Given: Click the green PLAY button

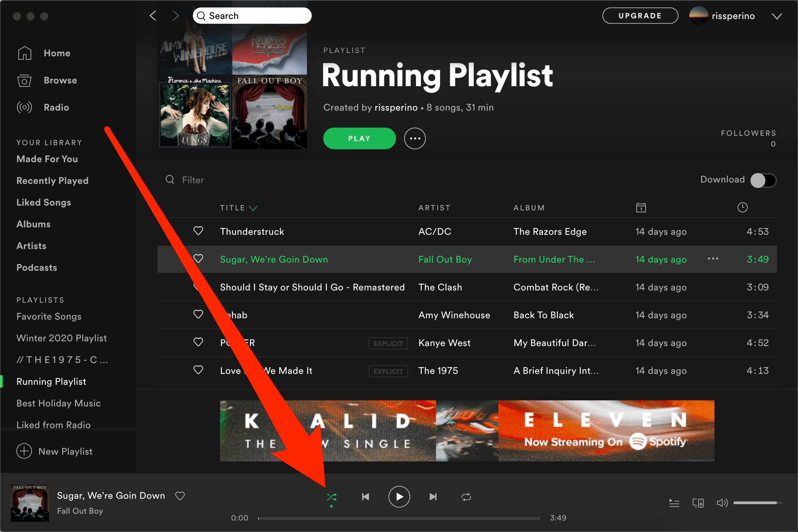Looking at the screenshot, I should tap(359, 138).
